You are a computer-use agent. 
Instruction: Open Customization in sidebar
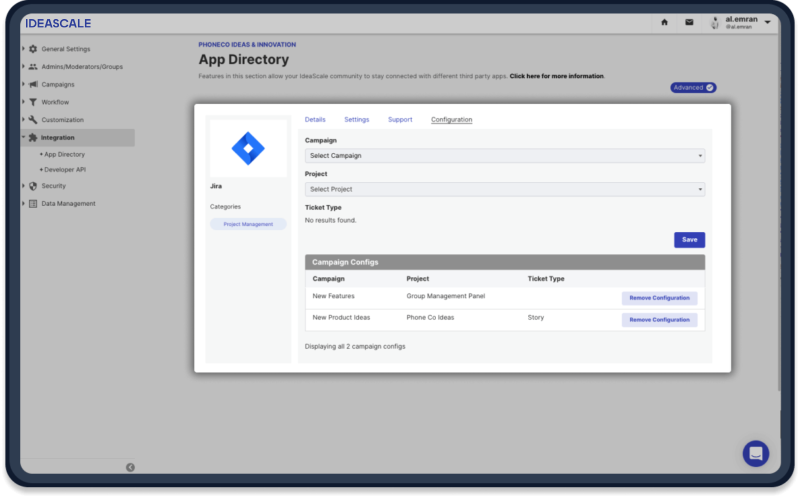point(62,120)
